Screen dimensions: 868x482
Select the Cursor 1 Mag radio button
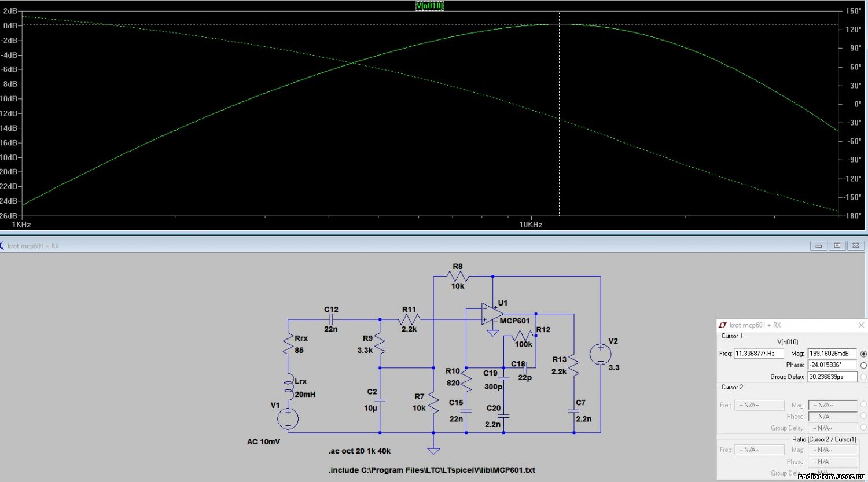tap(863, 354)
